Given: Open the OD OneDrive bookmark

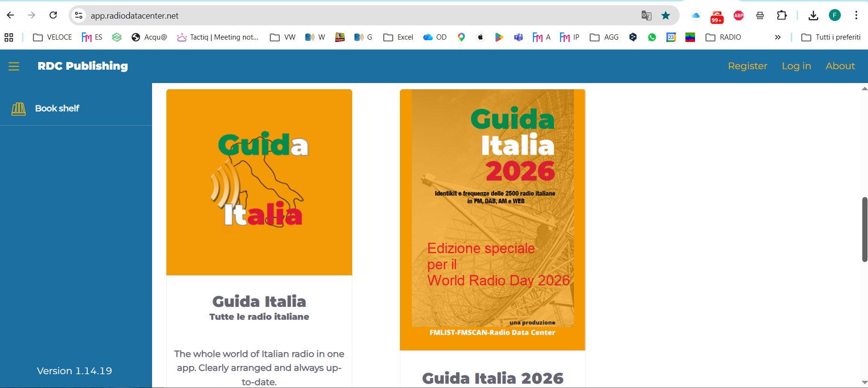Looking at the screenshot, I should coord(435,37).
